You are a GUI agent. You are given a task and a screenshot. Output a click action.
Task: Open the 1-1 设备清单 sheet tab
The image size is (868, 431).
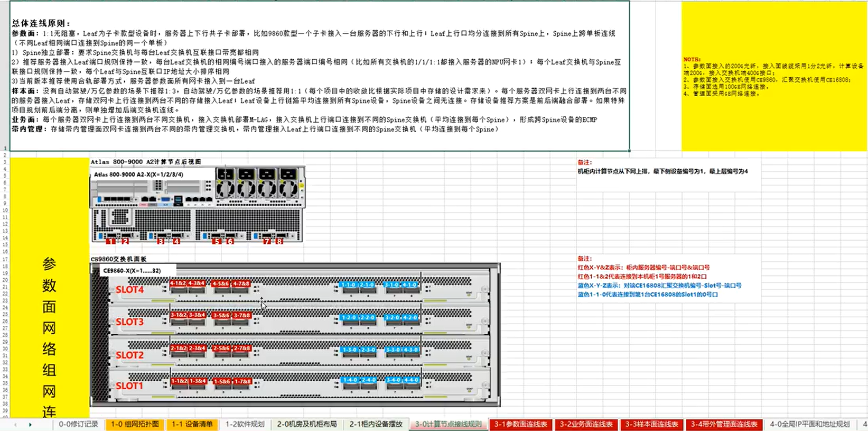192,424
